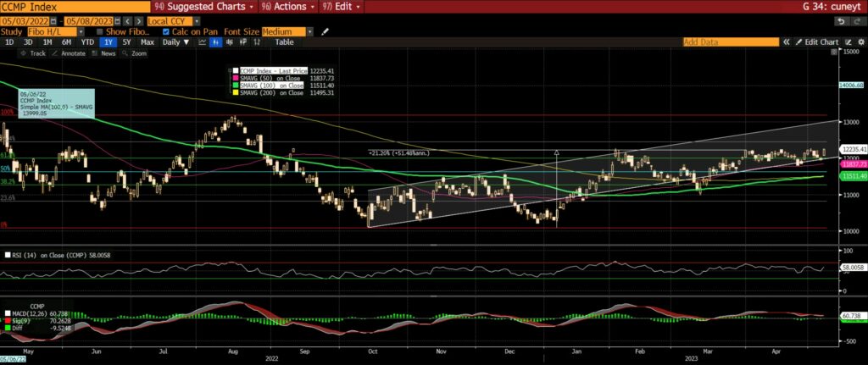Viewport: 868px width, 365px height.
Task: Click the pencil icon beside Font Size
Action: [325, 30]
